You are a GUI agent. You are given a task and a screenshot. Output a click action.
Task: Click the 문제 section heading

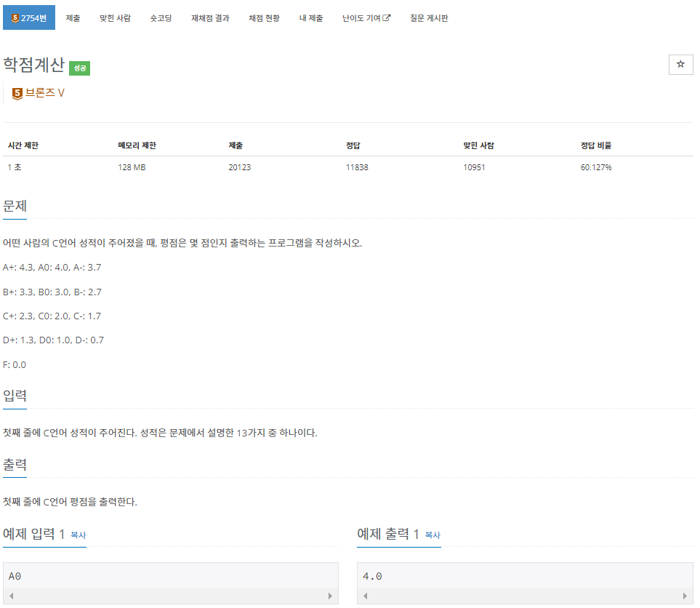(x=15, y=206)
